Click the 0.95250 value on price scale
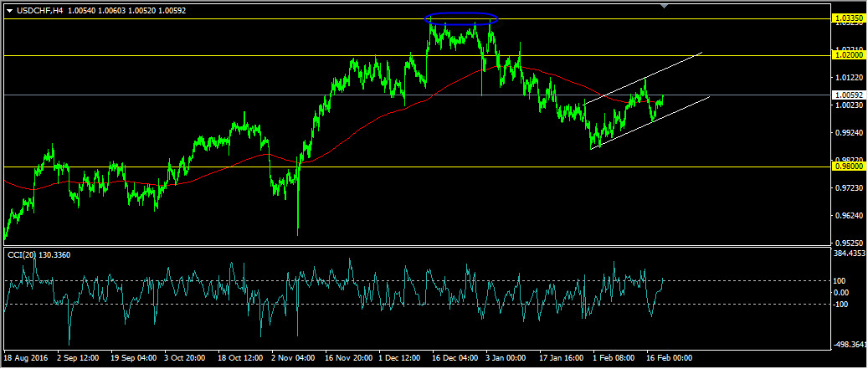This screenshot has width=868, height=369. [x=848, y=243]
